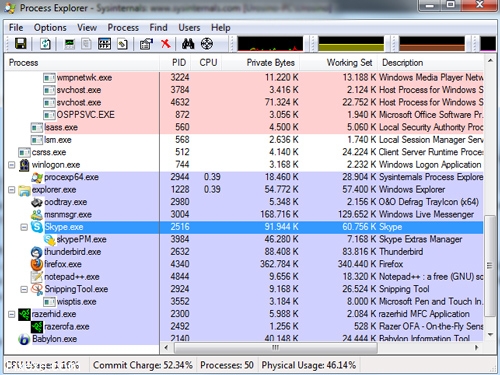Click the horizontal scrollbar left arrow
This screenshot has width=500, height=375.
[166, 348]
